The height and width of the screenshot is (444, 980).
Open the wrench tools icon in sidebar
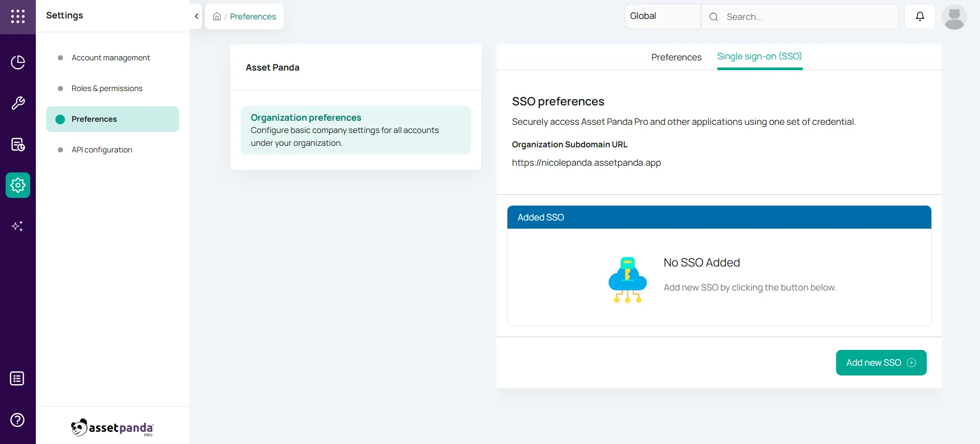pos(18,103)
